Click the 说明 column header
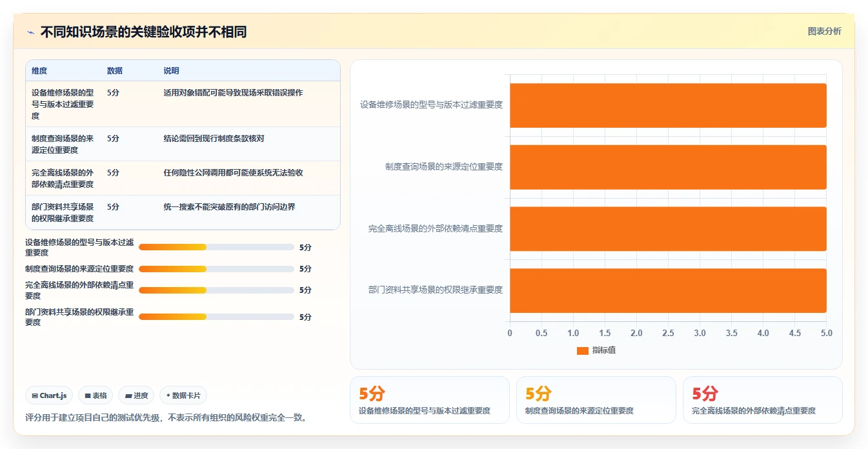868x449 pixels. coord(171,71)
